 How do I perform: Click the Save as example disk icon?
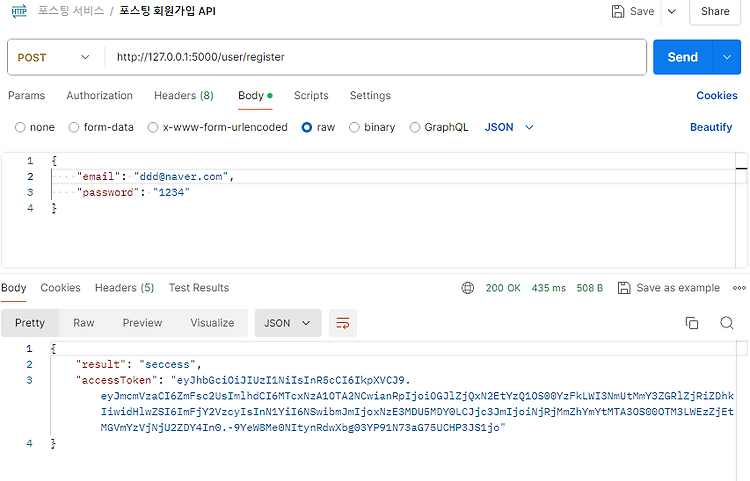point(624,288)
